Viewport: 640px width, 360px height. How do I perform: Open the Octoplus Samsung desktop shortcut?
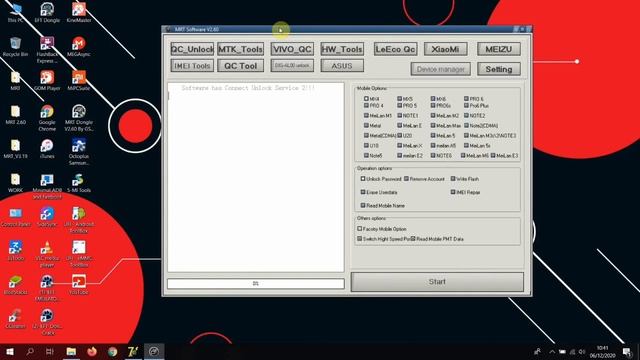[79, 152]
